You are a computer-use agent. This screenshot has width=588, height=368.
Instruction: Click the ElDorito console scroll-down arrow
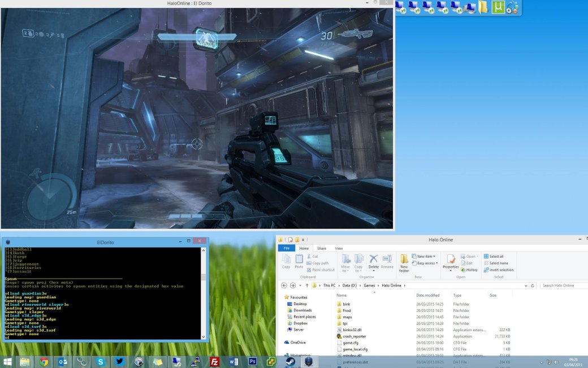203,337
